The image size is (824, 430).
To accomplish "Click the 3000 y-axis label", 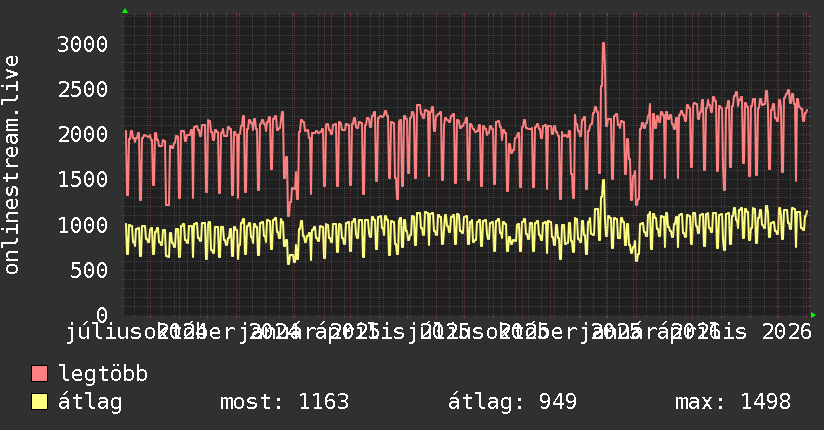I will (83, 44).
